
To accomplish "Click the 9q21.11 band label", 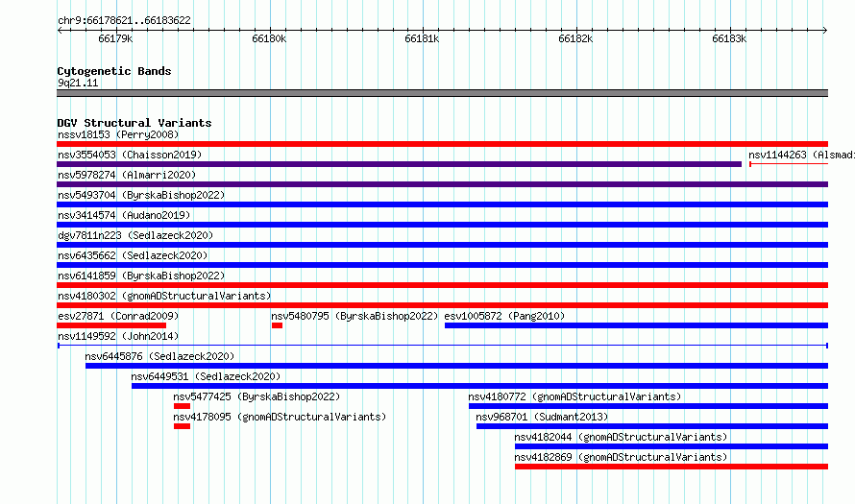I will click(78, 83).
